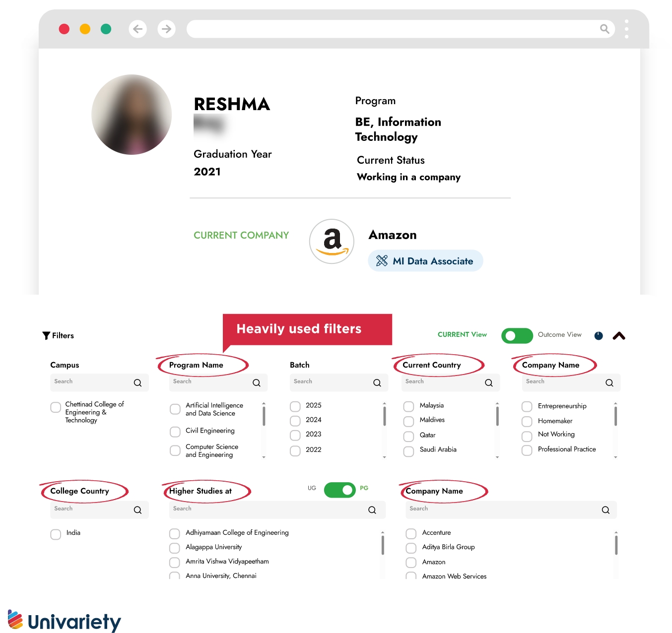Check the 2024 batch checkbox
This screenshot has width=672, height=633.
click(295, 421)
